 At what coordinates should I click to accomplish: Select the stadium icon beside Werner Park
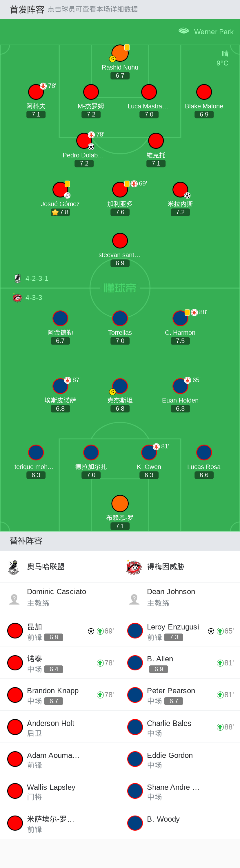[x=183, y=31]
